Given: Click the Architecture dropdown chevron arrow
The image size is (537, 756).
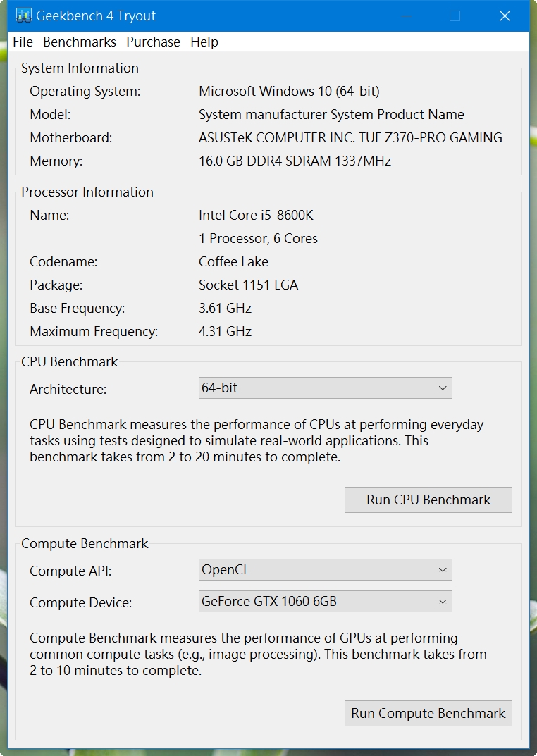Looking at the screenshot, I should (443, 388).
